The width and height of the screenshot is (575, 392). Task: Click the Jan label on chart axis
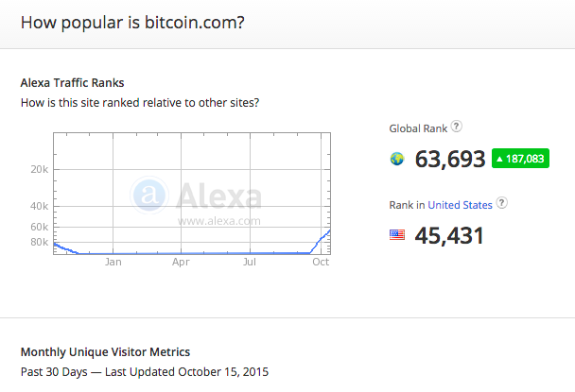click(113, 262)
